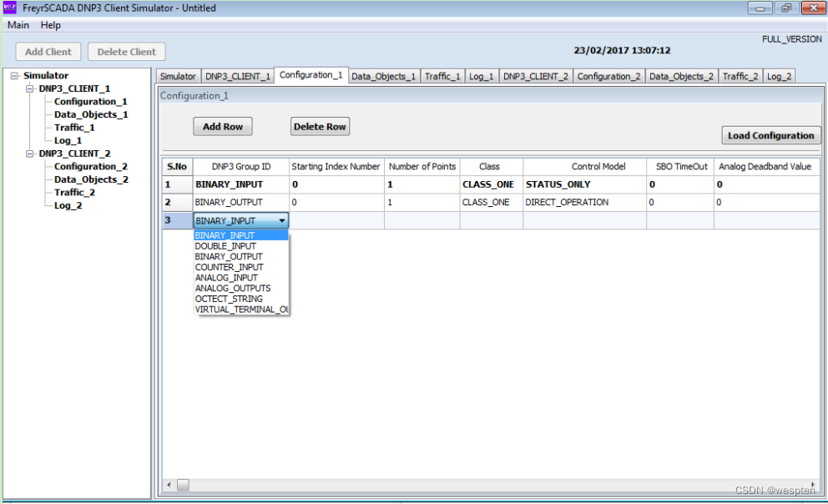Click the S.No column header
828x504 pixels.
tap(177, 167)
